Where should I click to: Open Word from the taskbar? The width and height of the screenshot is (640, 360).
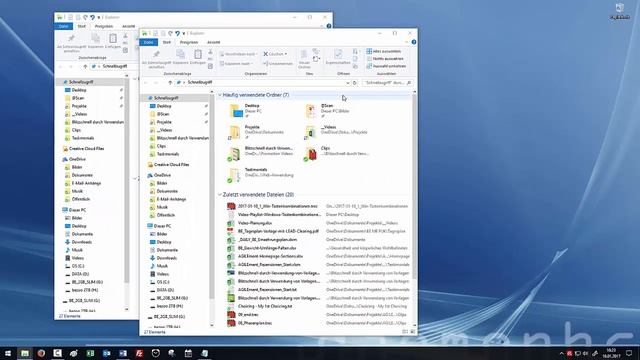click(123, 353)
